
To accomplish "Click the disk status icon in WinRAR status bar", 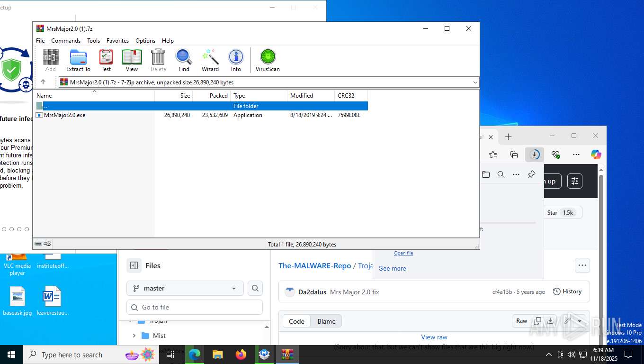I will (x=38, y=244).
